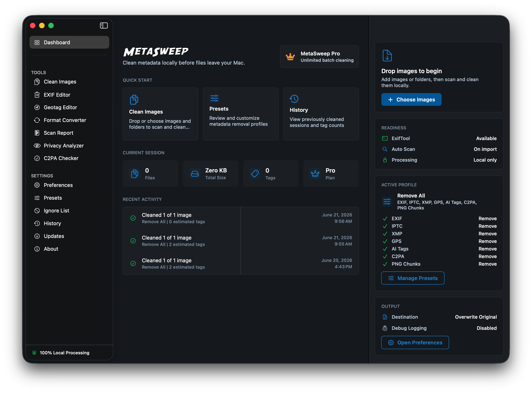Click the C2PA Checker badge icon
Viewport: 532px width, 393px height.
coord(37,158)
